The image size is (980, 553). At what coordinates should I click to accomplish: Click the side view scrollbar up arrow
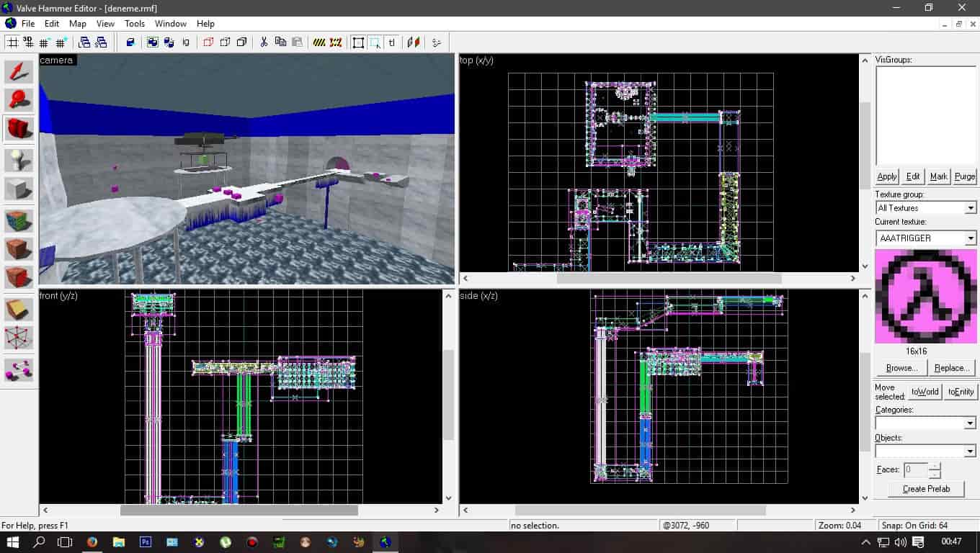coord(865,295)
